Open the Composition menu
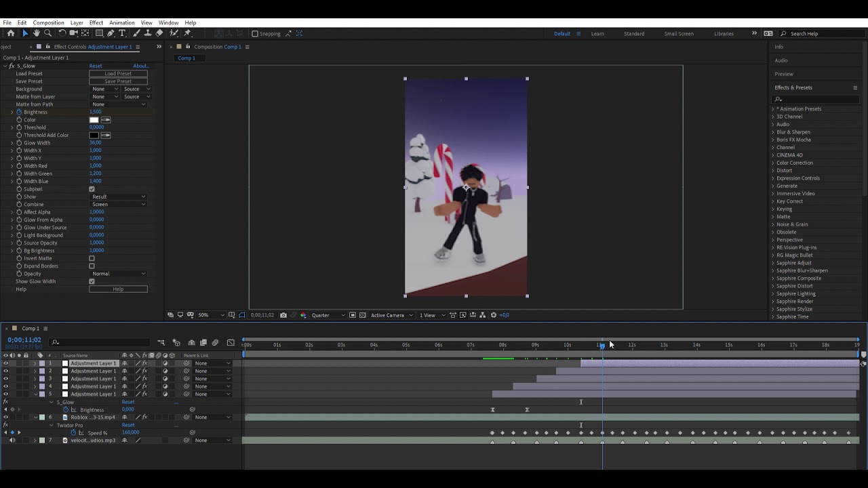The image size is (868, 488). (x=48, y=22)
